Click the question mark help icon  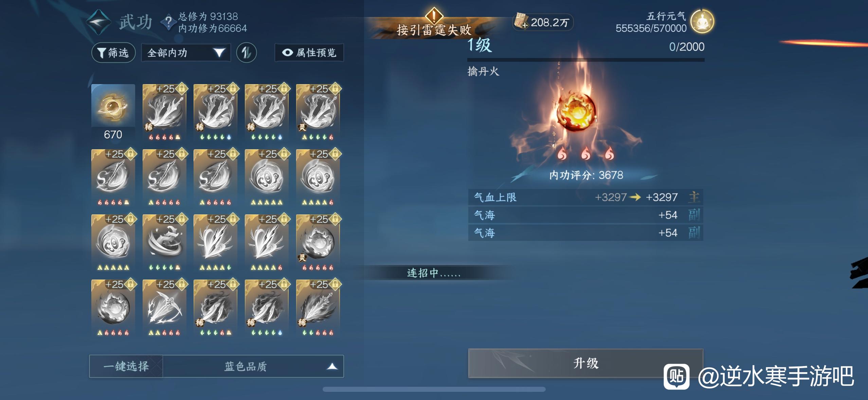pyautogui.click(x=168, y=22)
